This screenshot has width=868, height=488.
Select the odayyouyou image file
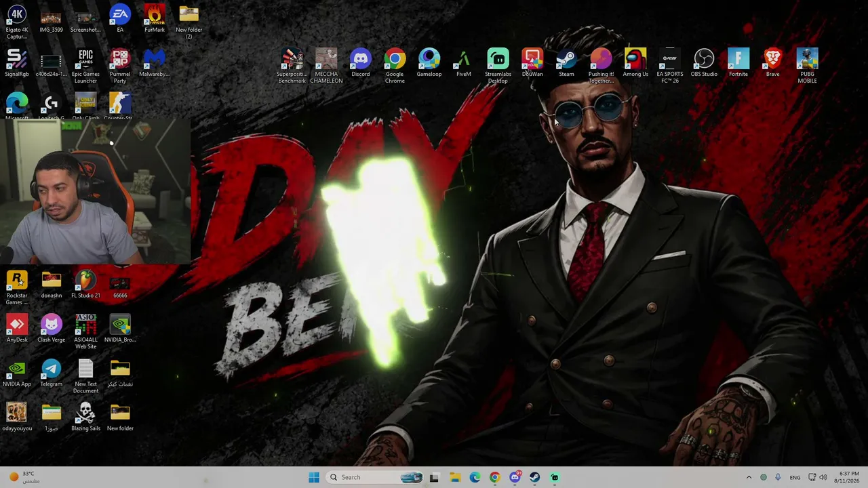pos(17,417)
